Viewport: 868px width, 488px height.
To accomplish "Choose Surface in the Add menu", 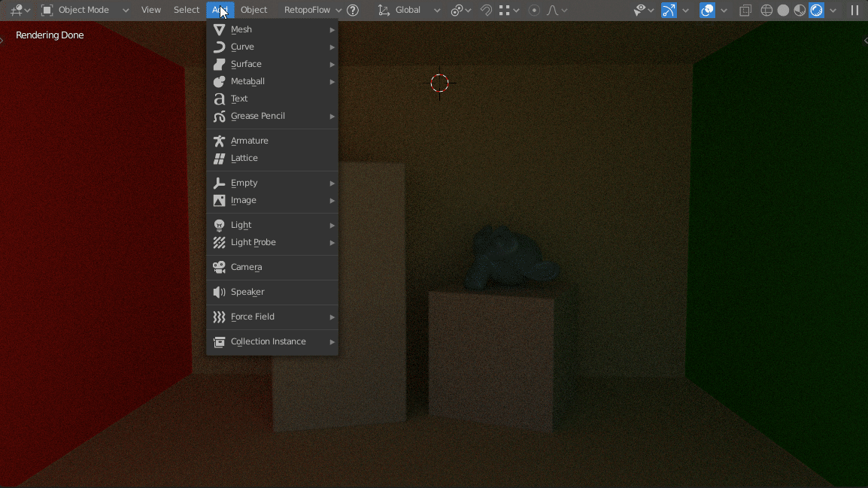I will tap(272, 64).
